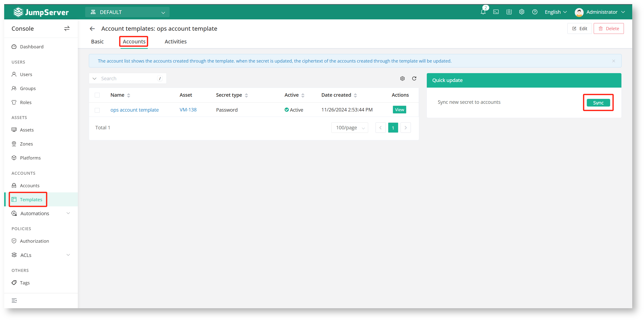This screenshot has width=644, height=320.
Task: Open system settings gear in header
Action: tap(522, 12)
